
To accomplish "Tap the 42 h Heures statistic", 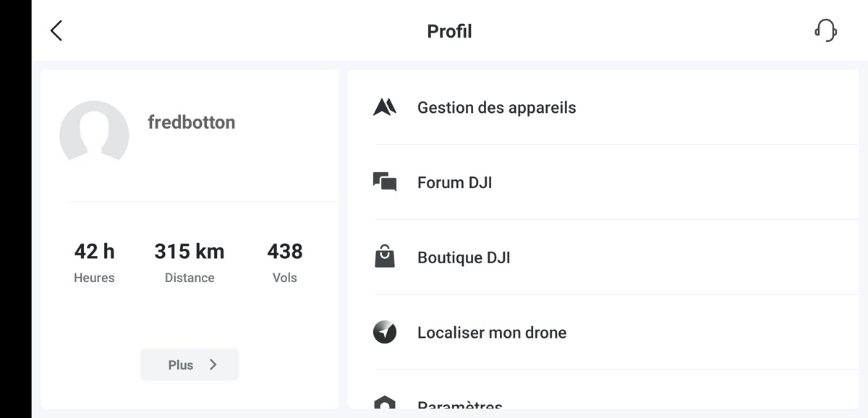I will tap(94, 262).
